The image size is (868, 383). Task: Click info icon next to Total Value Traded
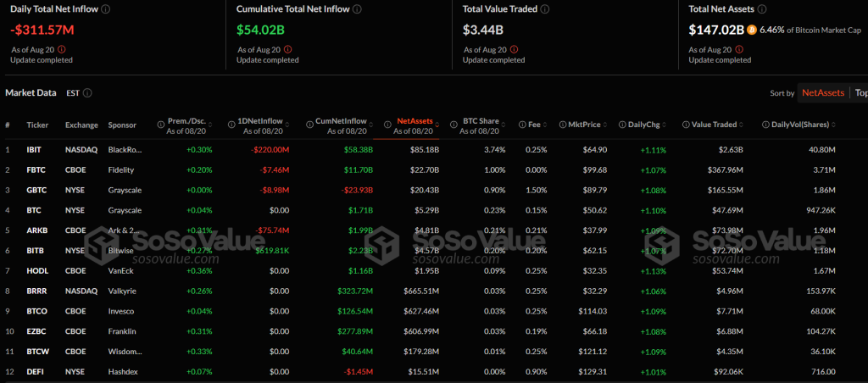coord(547,8)
